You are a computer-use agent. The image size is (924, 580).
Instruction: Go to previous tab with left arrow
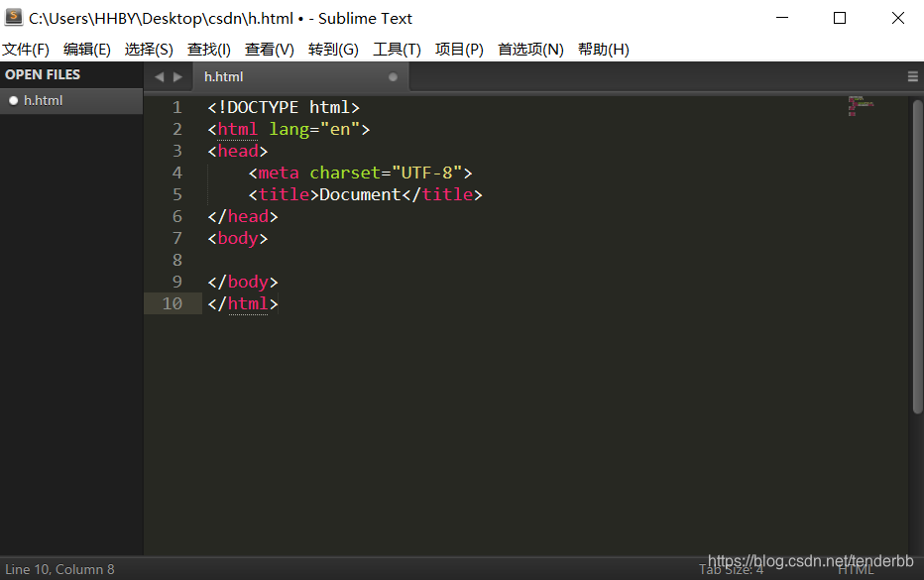pyautogui.click(x=159, y=77)
